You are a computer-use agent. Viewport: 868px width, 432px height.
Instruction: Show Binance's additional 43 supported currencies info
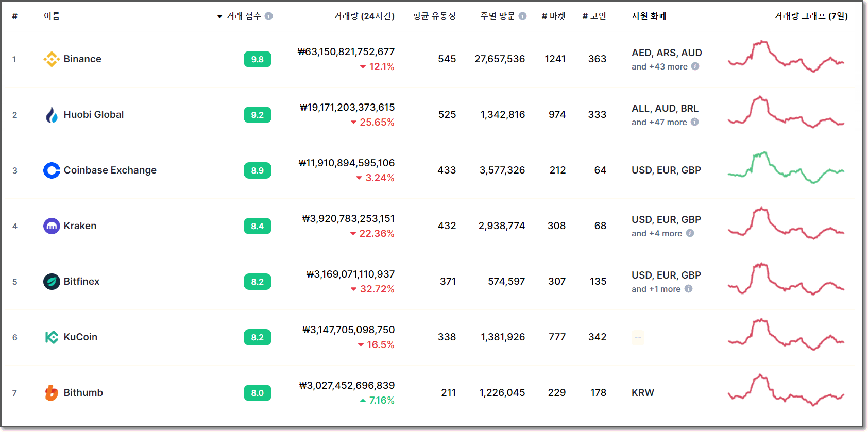click(695, 66)
